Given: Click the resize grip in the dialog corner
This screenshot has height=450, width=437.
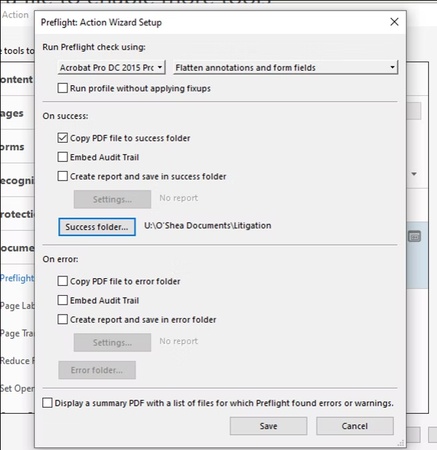Looking at the screenshot, I should pos(401,443).
